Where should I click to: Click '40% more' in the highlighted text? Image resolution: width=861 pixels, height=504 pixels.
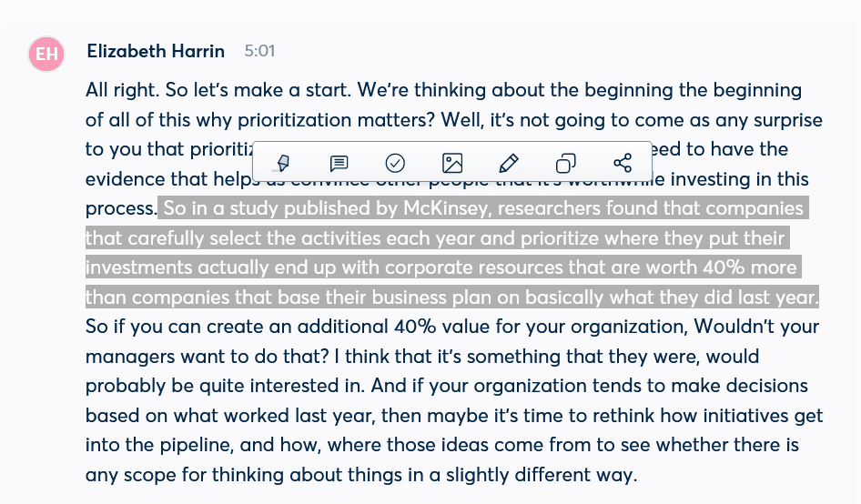(750, 267)
